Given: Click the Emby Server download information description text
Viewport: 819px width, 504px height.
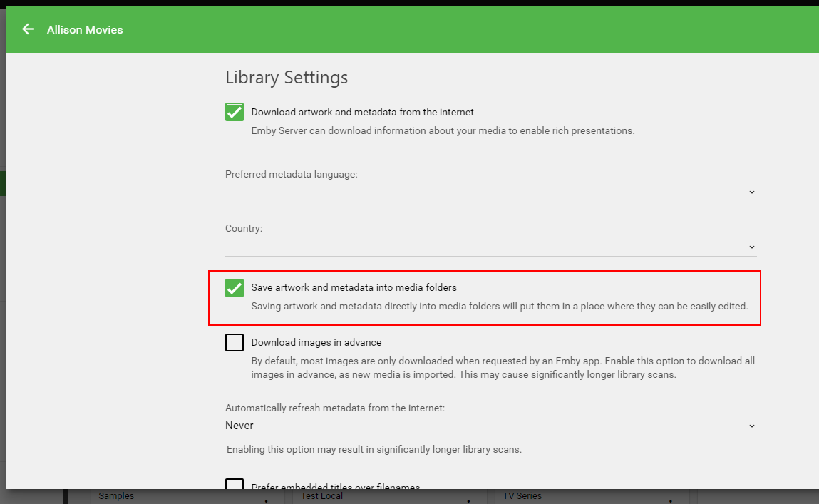Looking at the screenshot, I should coord(443,130).
